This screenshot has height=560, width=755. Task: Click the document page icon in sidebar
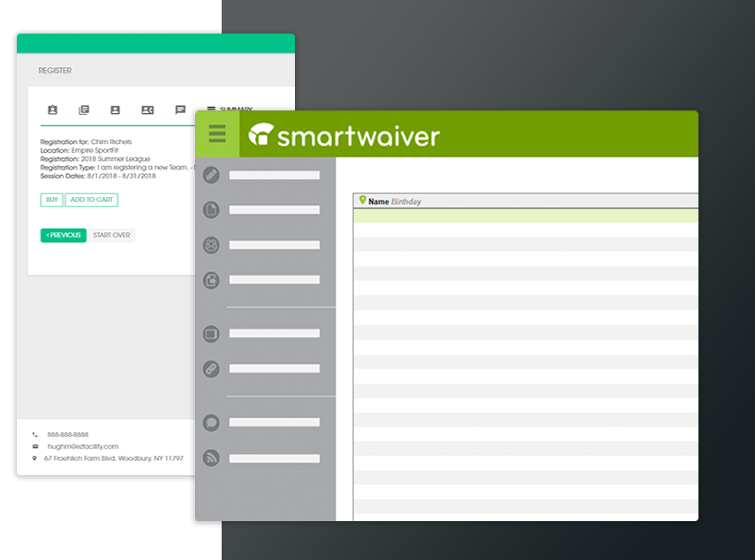point(211,209)
